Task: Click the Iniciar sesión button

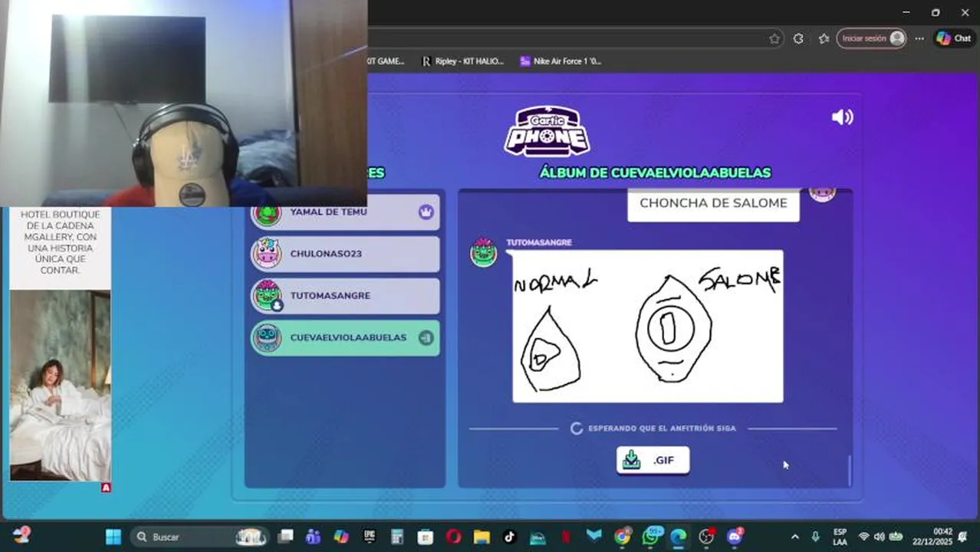Action: (x=871, y=38)
